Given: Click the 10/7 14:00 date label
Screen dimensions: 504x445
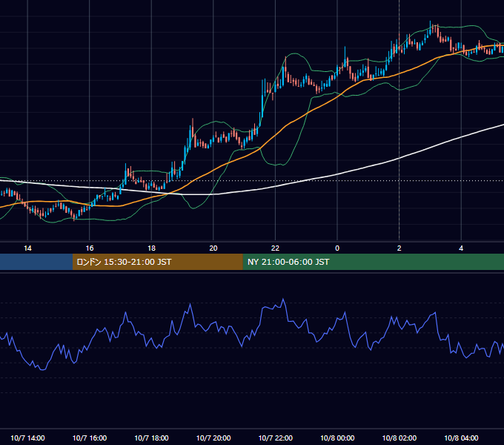Looking at the screenshot, I should click(27, 438).
